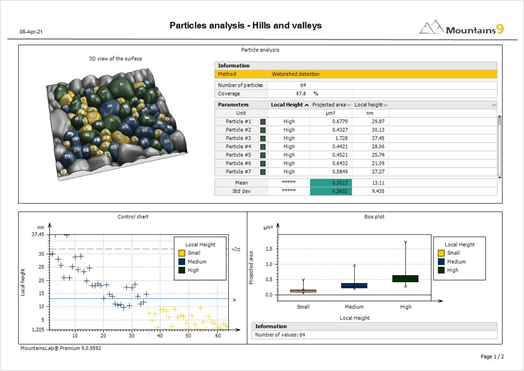Click the green class square for Particle #7
This screenshot has width=524, height=371.
coord(263,172)
